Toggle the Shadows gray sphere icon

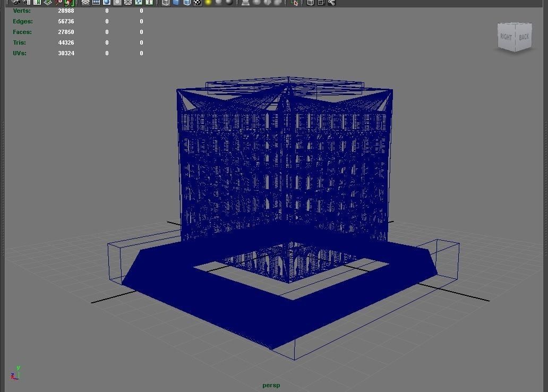pyautogui.click(x=219, y=2)
